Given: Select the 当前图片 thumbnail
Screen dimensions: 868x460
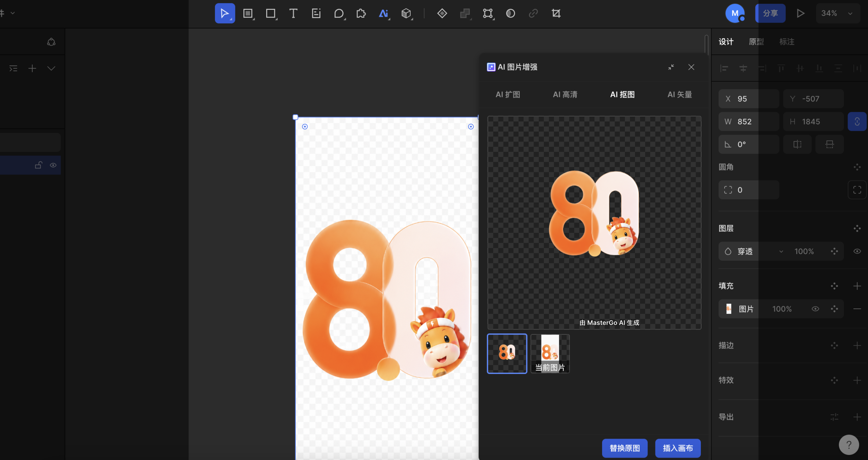Looking at the screenshot, I should coord(550,354).
